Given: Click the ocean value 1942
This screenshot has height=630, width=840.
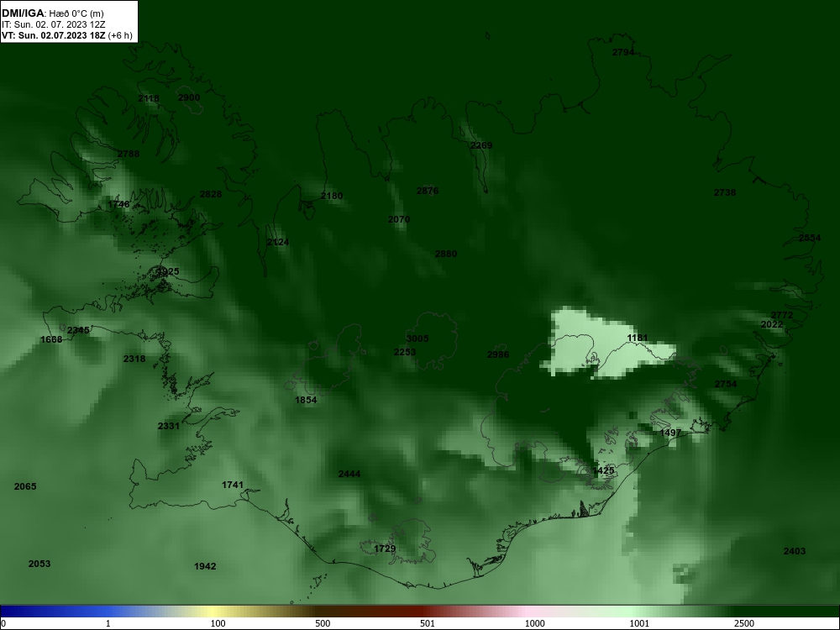Looking at the screenshot, I should tap(205, 566).
